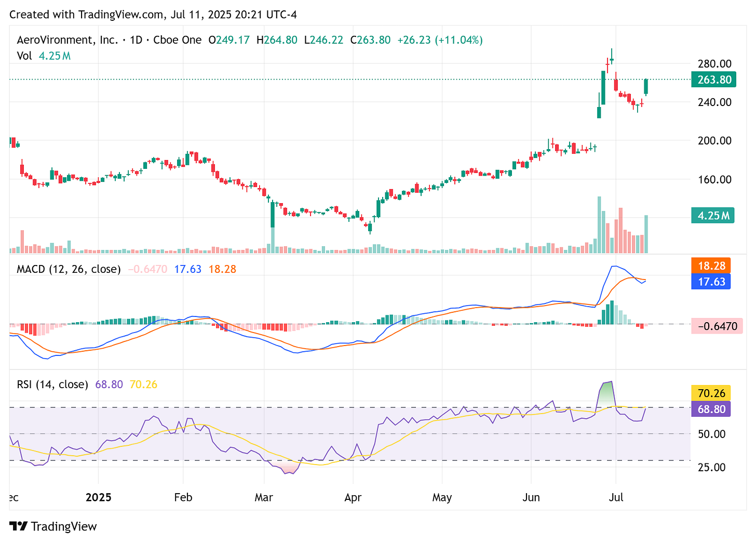Select the Cboe One exchange label
The width and height of the screenshot is (756, 543).
pos(178,39)
